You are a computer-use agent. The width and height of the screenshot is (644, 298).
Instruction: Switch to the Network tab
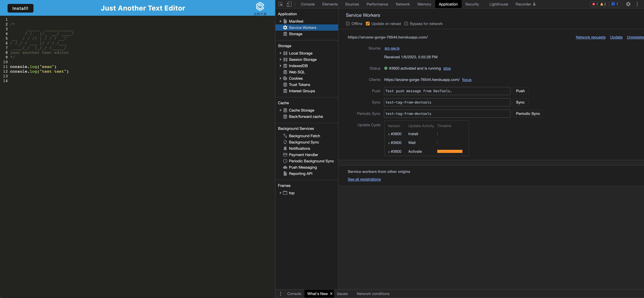coord(402,4)
